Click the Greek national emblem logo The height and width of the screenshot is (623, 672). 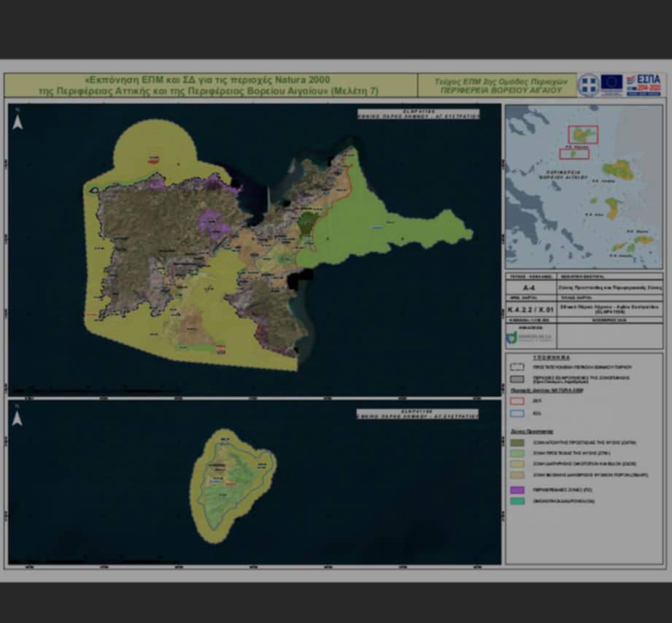(588, 85)
